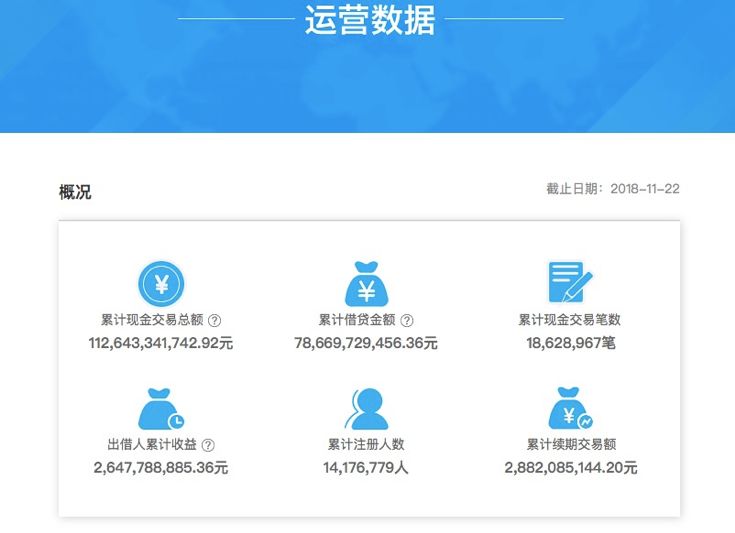
Task: Click the user silhouette icon above 累计注册人数
Action: (367, 409)
